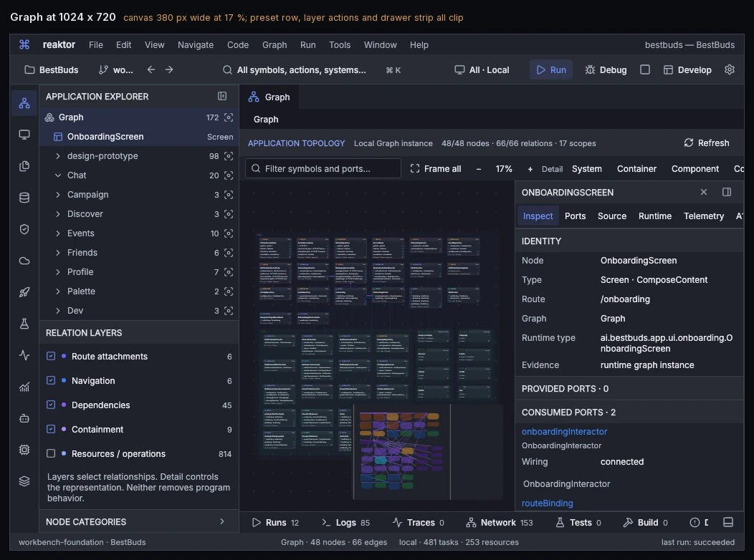This screenshot has height=560, width=754.
Task: Click the layers stack icon in sidebar
Action: pyautogui.click(x=24, y=481)
